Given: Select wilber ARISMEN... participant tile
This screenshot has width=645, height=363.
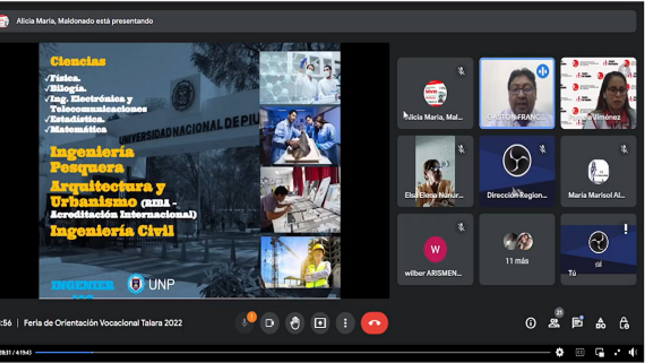Looking at the screenshot, I should tap(435, 249).
